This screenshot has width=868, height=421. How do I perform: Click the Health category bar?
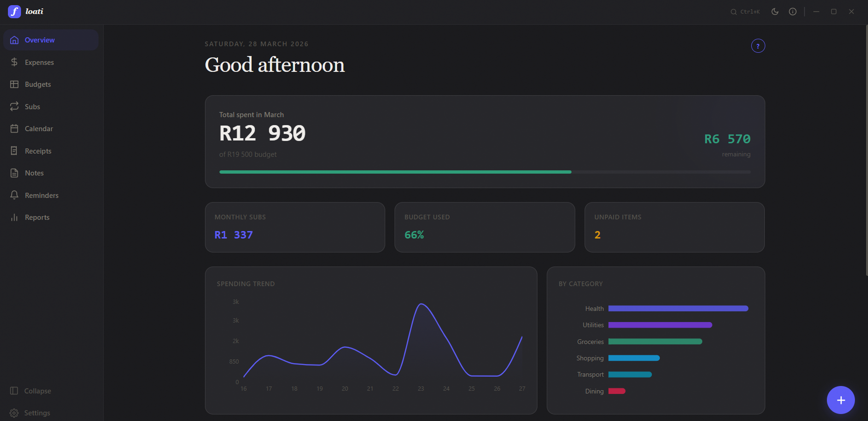(x=678, y=309)
